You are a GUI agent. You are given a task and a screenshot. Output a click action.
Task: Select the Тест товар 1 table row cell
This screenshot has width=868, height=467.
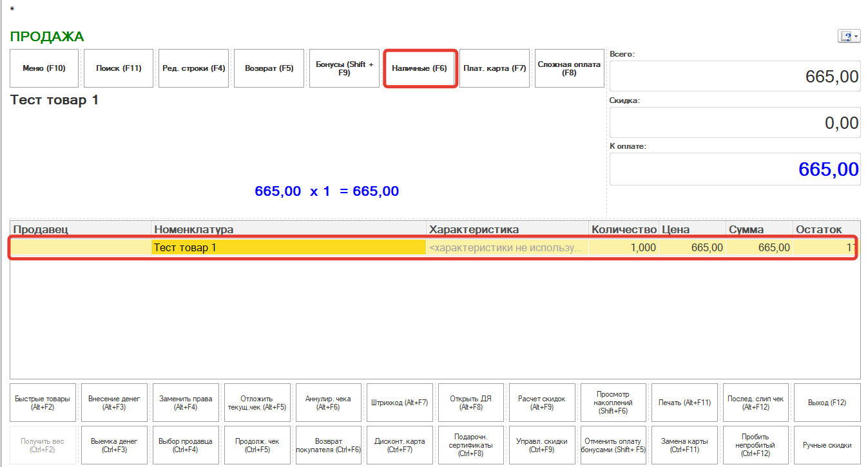(x=288, y=247)
